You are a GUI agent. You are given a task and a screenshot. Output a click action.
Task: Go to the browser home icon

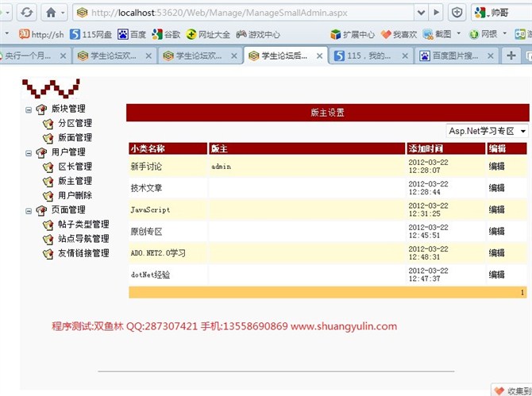[x=51, y=13]
